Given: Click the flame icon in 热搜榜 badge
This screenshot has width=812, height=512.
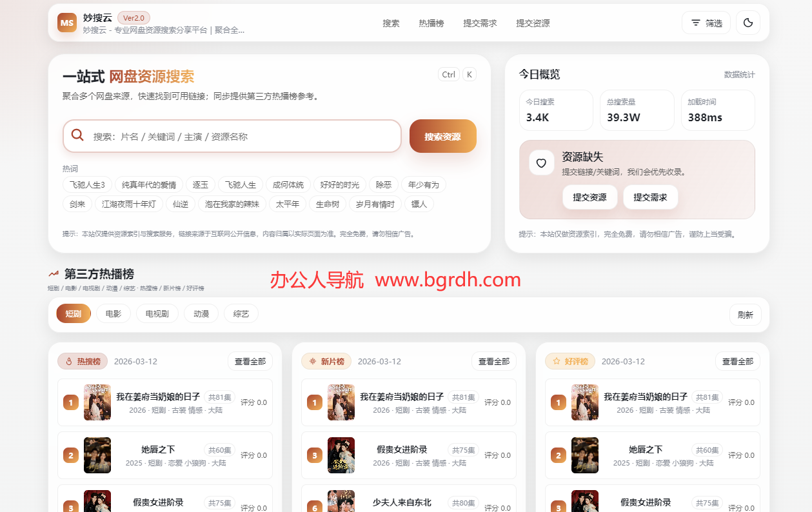Looking at the screenshot, I should pos(68,361).
